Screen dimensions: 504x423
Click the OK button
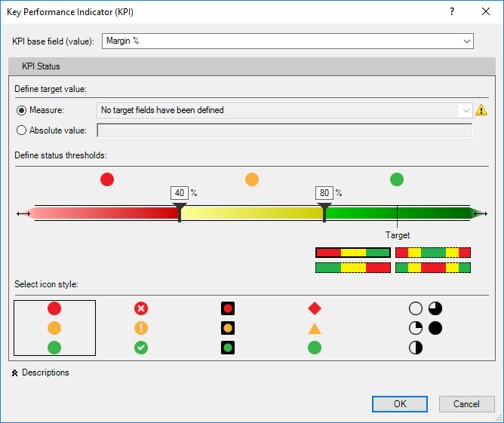(x=400, y=404)
